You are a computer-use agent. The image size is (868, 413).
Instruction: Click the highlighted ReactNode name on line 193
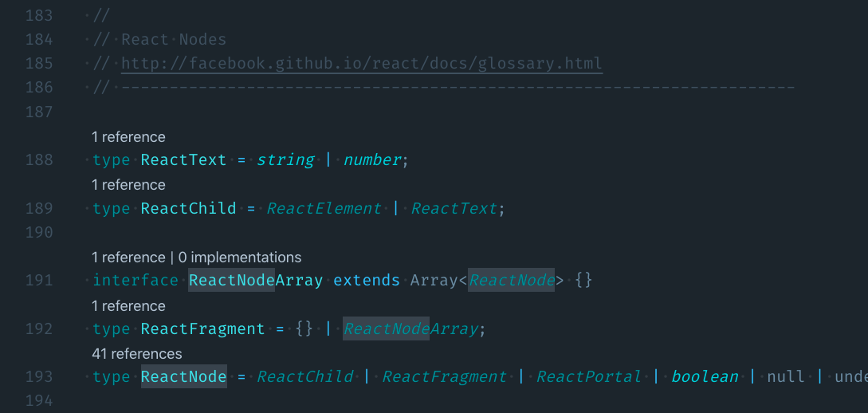(184, 376)
